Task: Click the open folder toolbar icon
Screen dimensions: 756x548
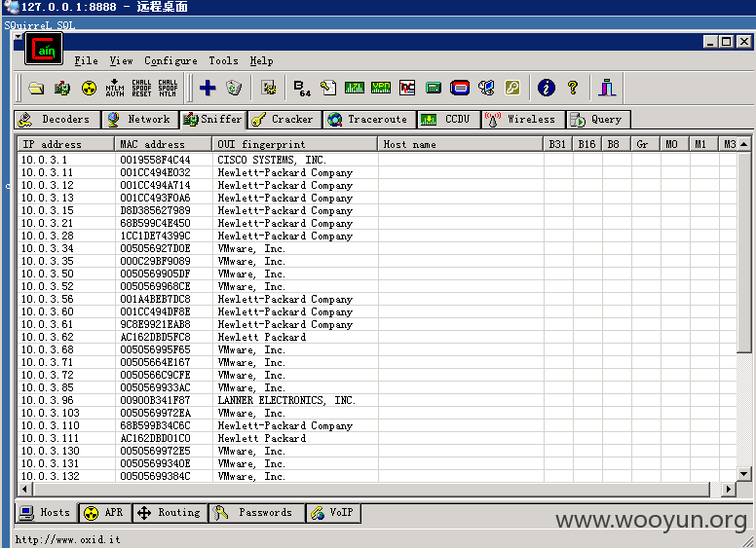Action: (36, 89)
